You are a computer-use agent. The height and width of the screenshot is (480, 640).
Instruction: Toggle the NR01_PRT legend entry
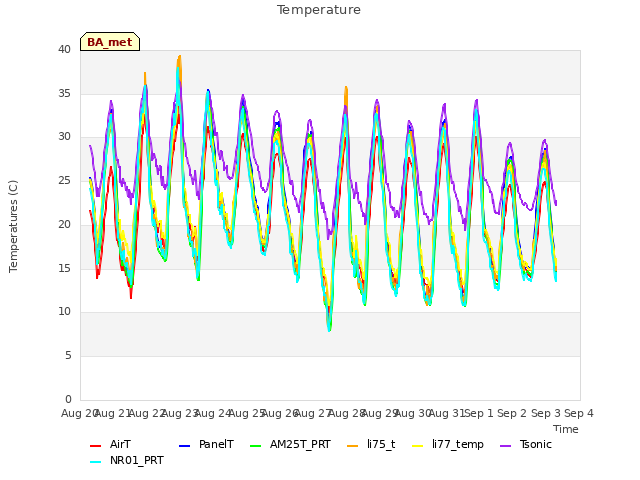point(127,461)
